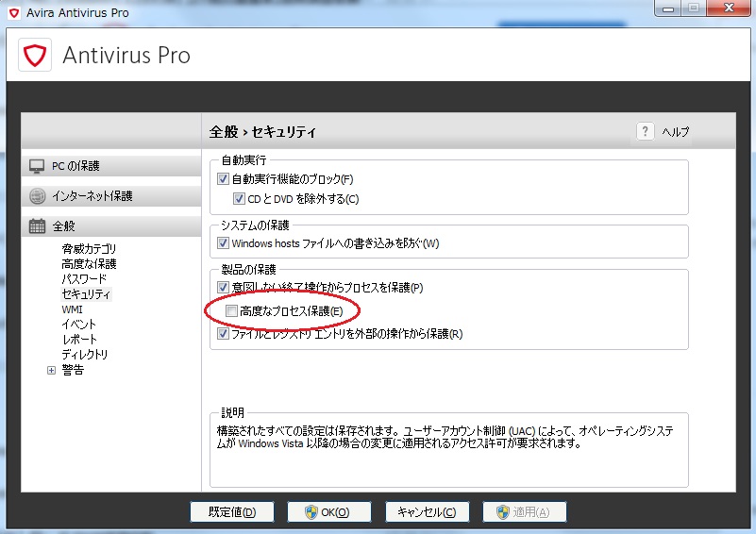This screenshot has width=756, height=534.
Task: Select 警告 in the tree
Action: click(x=74, y=370)
